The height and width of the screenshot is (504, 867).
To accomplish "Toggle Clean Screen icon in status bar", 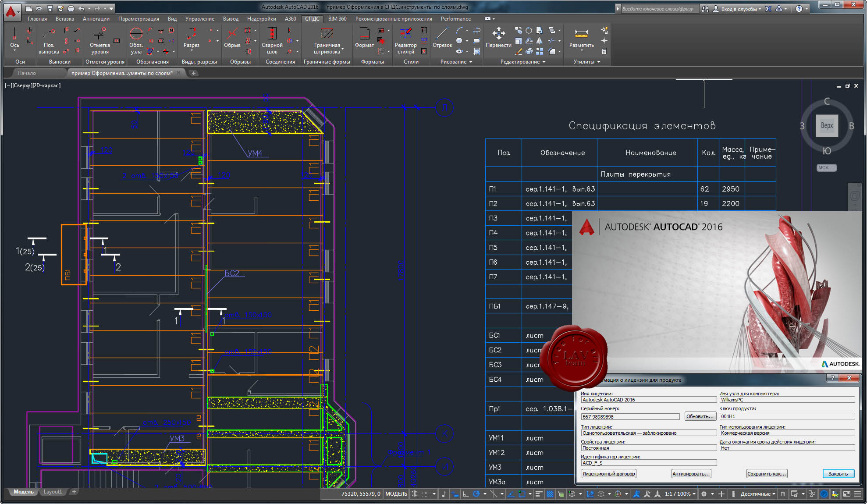I will (847, 494).
